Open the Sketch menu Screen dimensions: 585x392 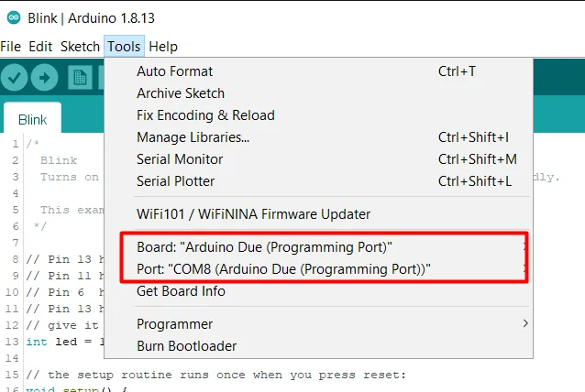coord(80,46)
